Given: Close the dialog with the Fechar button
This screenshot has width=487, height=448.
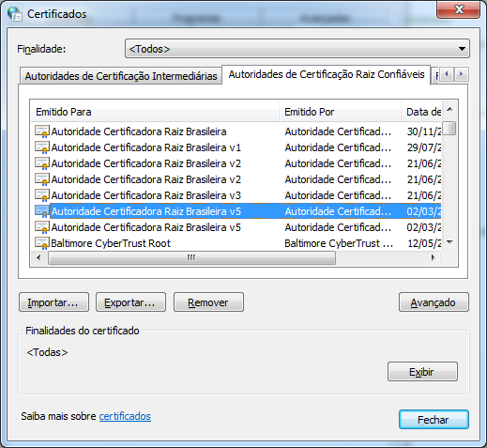Looking at the screenshot, I should pos(434,420).
